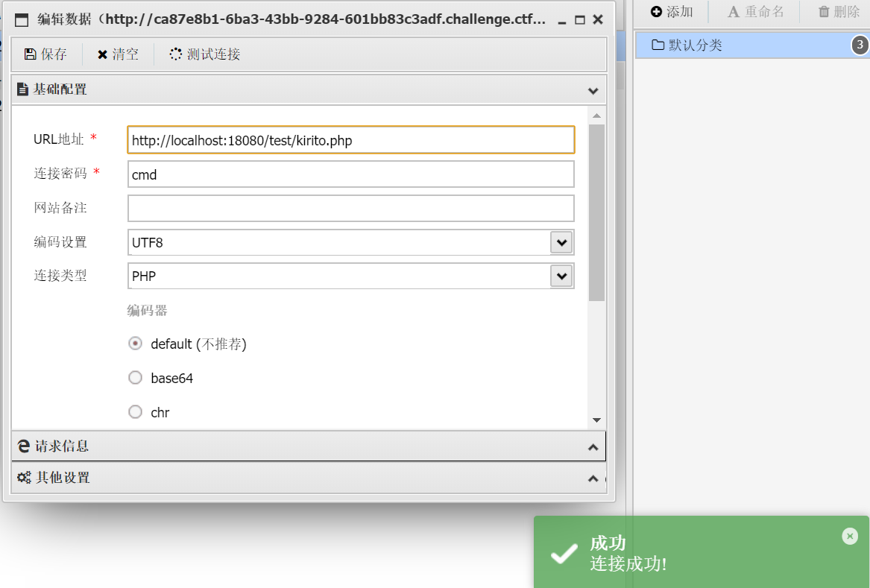Viewport: 870px width, 588px height.
Task: Click the count badge 3 on 默认分类
Action: click(860, 45)
